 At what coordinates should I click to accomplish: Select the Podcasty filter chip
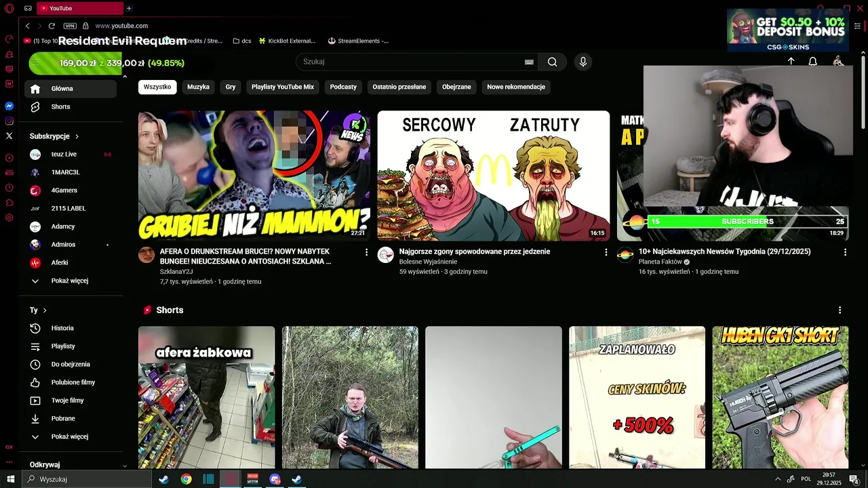[343, 87]
